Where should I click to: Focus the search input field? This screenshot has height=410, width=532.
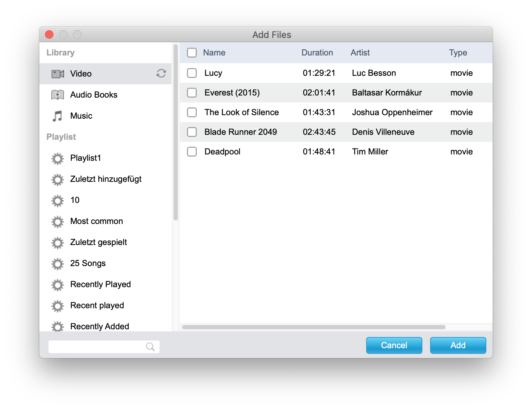[104, 347]
